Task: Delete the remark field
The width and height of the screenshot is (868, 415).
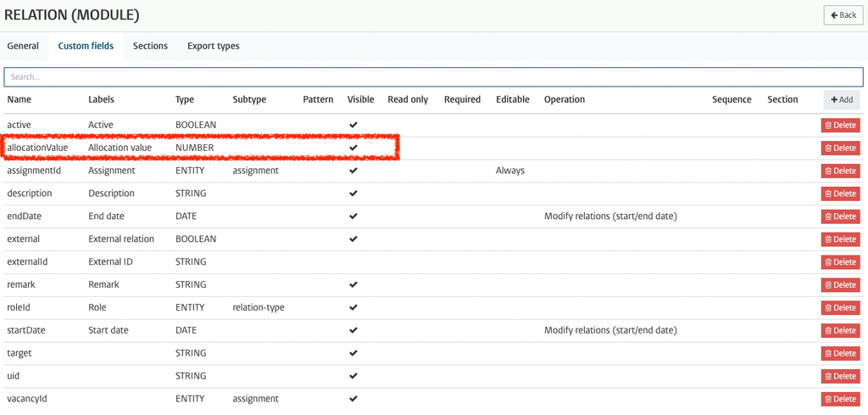Action: tap(840, 284)
